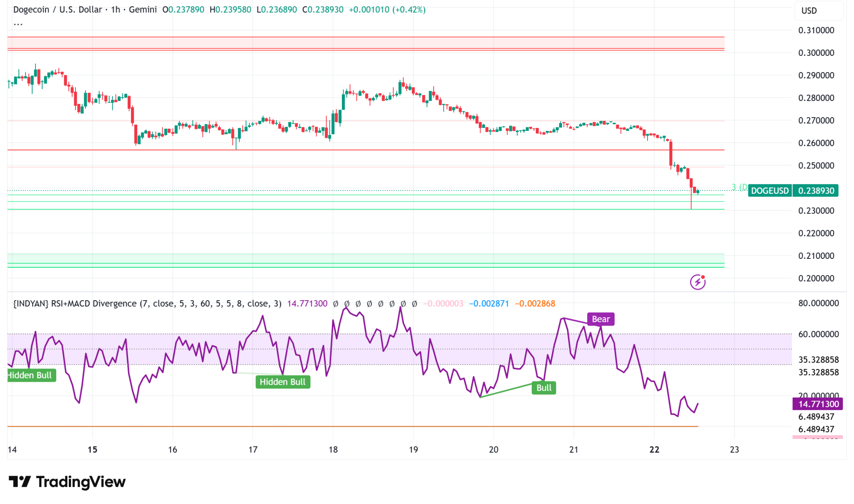Click the orange line in RSI pane
Viewport: 854px width, 504px height.
pyautogui.click(x=334, y=426)
